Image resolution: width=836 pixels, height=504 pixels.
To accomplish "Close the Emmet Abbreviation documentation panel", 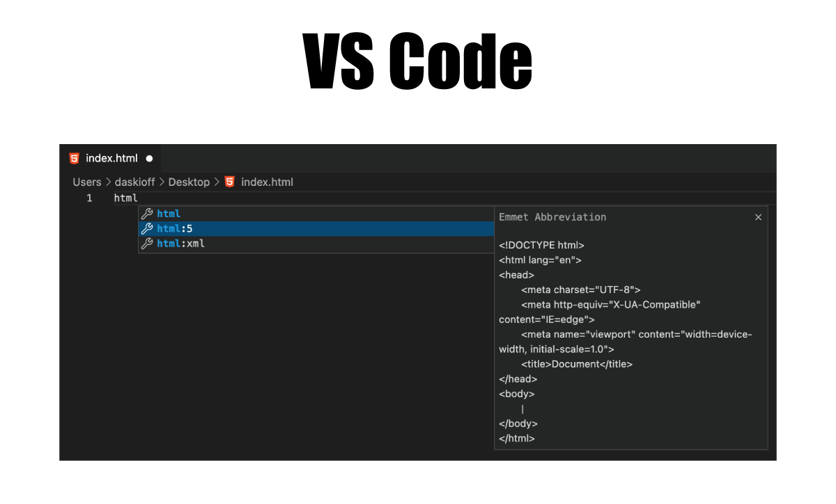I will click(x=758, y=216).
